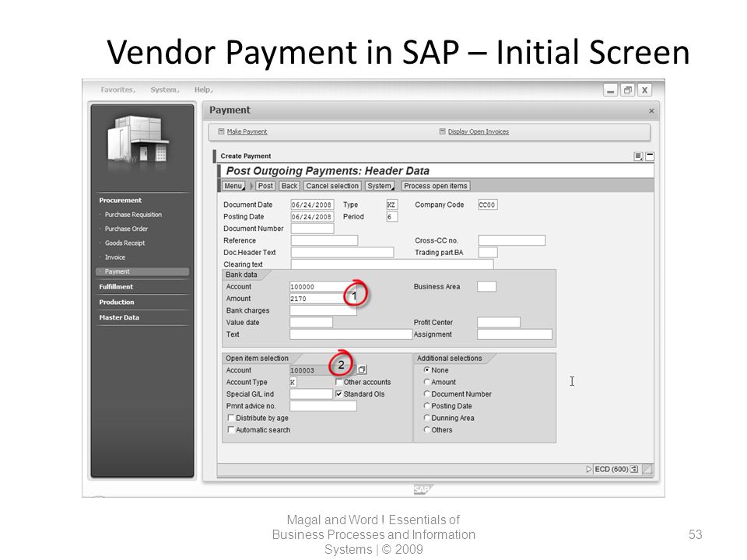Expand the Fulfillment section
The width and height of the screenshot is (747, 560).
point(116,287)
